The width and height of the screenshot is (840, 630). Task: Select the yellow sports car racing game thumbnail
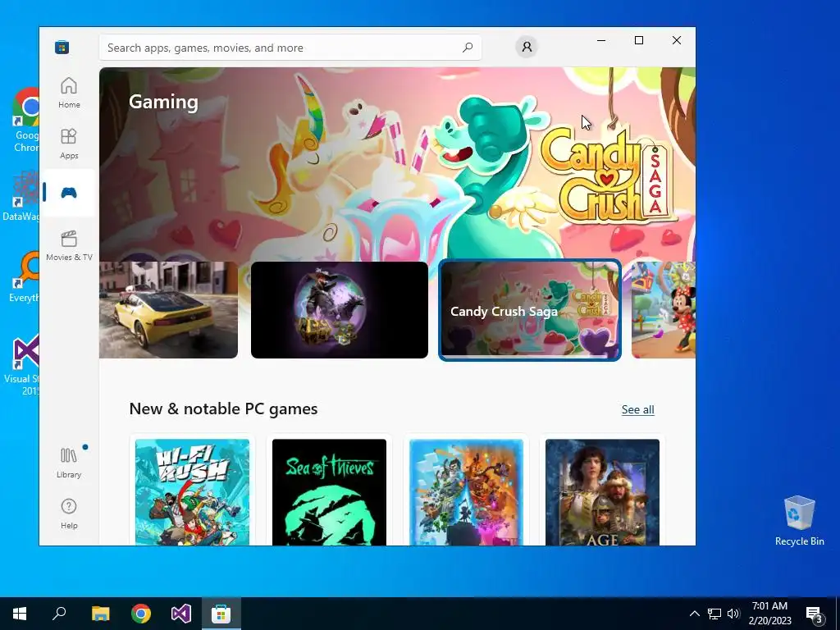(x=168, y=309)
